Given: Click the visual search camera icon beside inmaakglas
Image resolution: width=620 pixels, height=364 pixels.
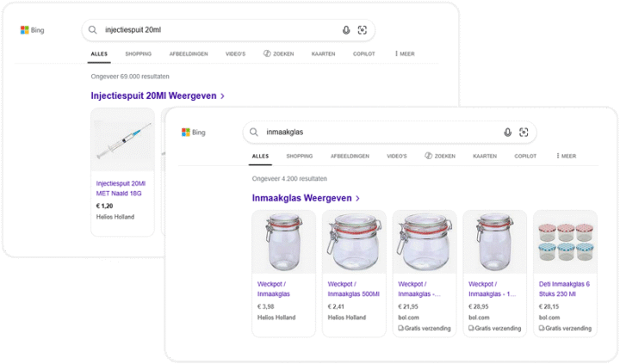Looking at the screenshot, I should tap(524, 133).
